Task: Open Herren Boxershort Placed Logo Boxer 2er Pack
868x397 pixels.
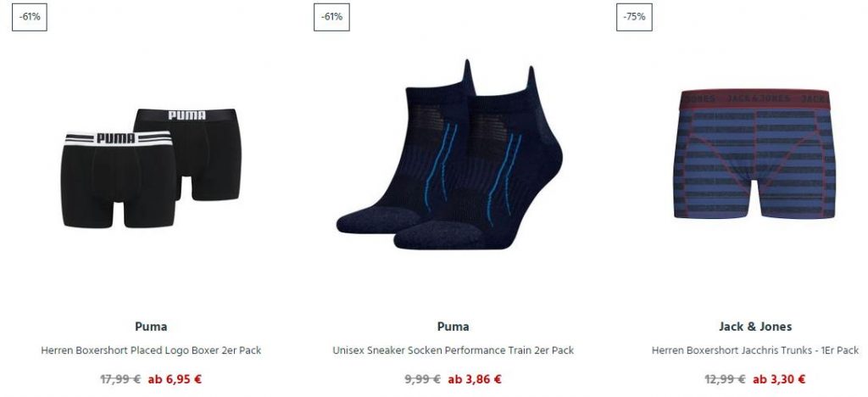Action: tap(151, 350)
